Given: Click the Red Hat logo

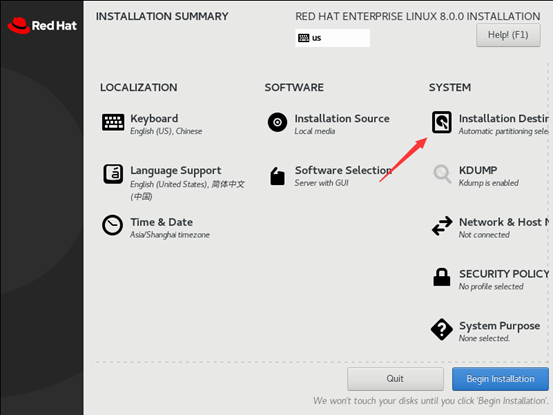Looking at the screenshot, I should (42, 25).
